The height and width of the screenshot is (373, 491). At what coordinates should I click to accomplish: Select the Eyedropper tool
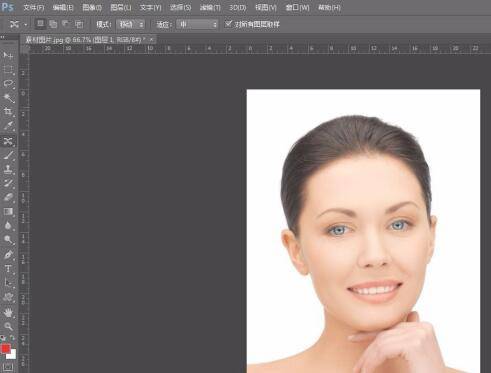[8, 126]
